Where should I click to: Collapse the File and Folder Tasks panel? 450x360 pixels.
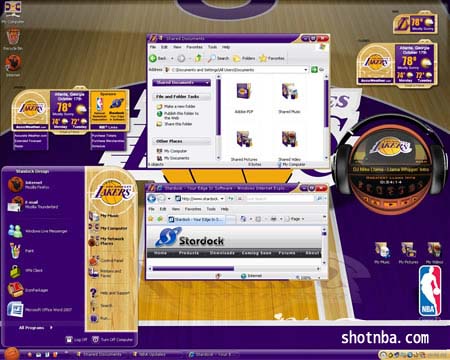[x=181, y=97]
